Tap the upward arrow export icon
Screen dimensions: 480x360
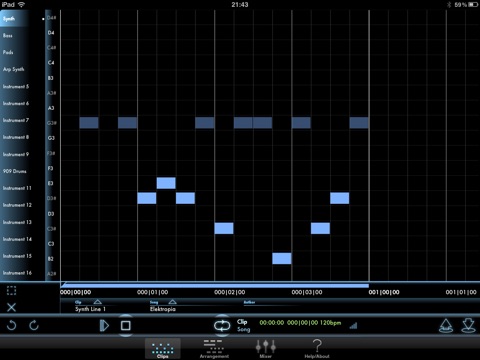coord(446,325)
